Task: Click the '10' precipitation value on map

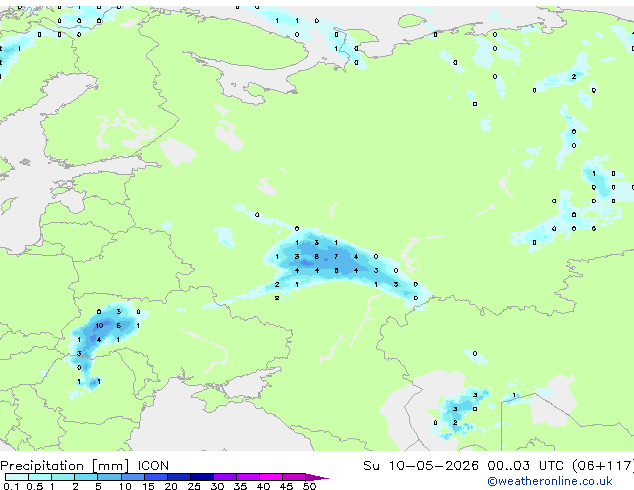Action: click(99, 325)
